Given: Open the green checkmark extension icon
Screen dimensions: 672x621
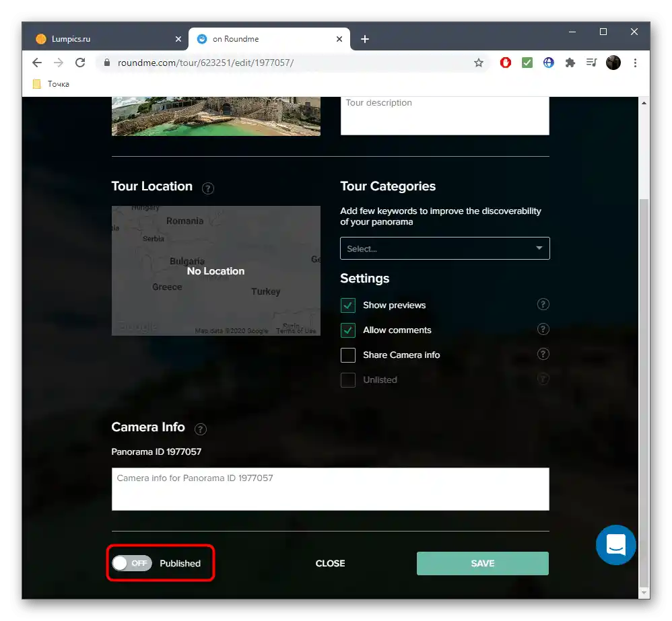Looking at the screenshot, I should click(x=527, y=63).
